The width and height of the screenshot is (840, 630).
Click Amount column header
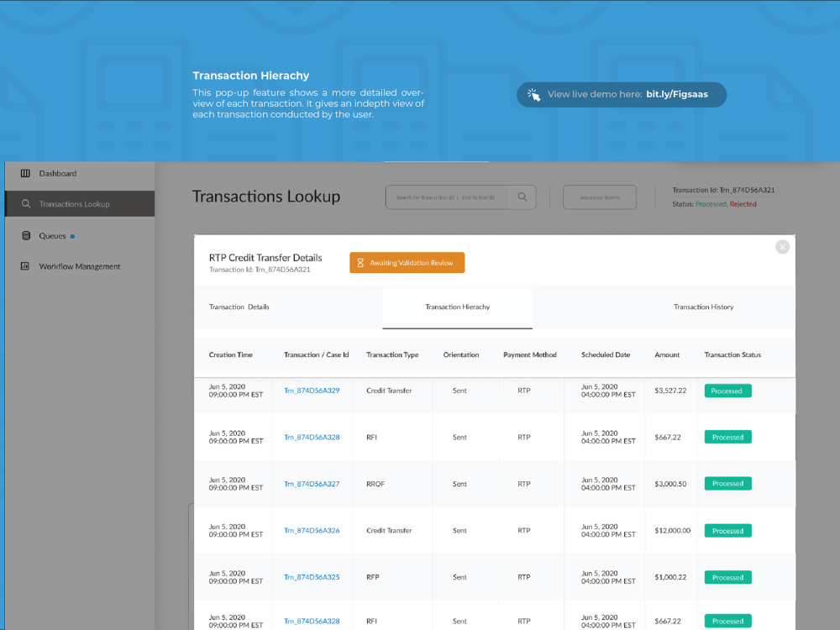(667, 354)
